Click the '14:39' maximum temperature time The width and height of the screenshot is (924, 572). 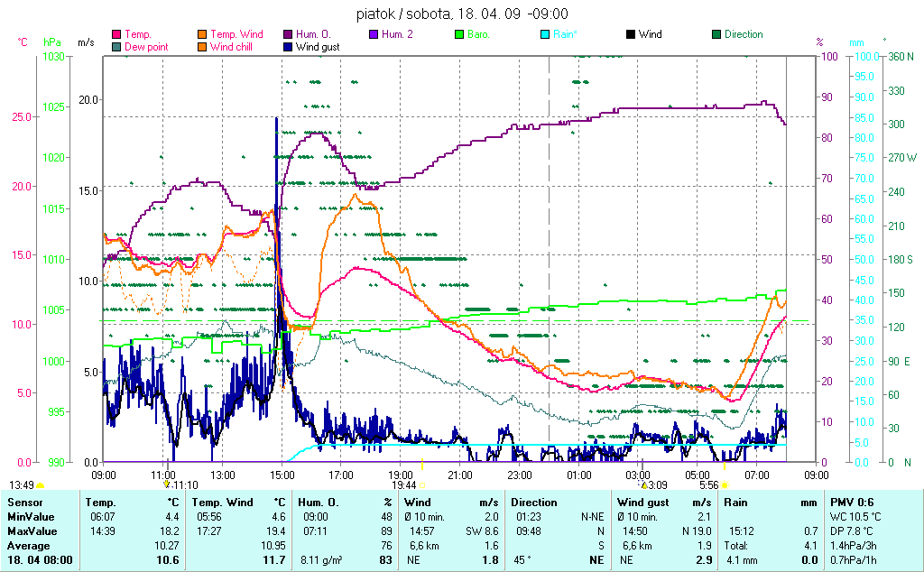pos(102,531)
